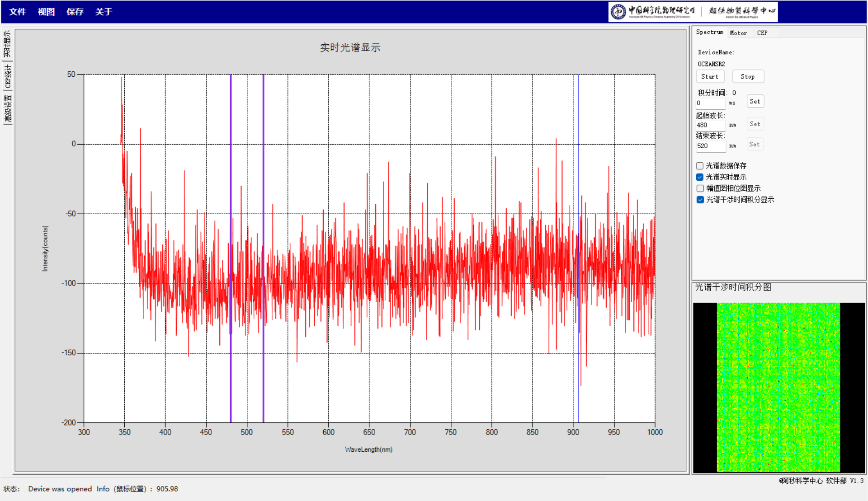Screen dimensions: 868x501
Task: Click the 阿秒科学中心 软件部 V1.3 version text
Action: [821, 481]
